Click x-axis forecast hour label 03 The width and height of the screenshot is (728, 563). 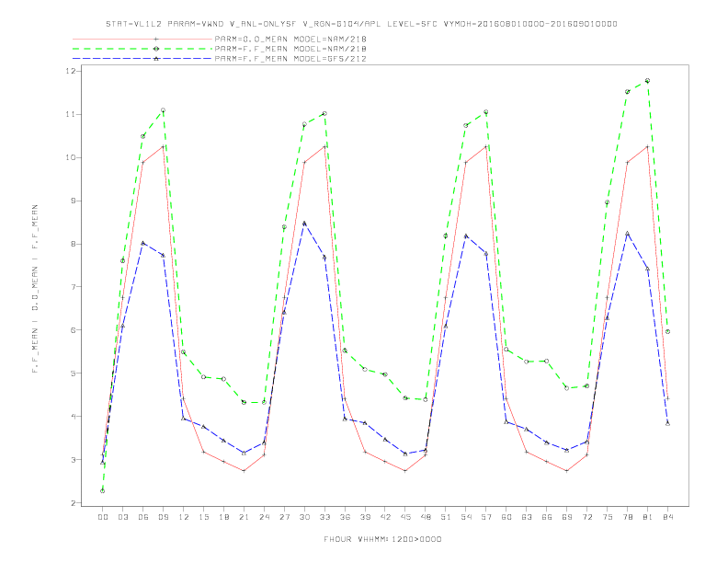[122, 517]
